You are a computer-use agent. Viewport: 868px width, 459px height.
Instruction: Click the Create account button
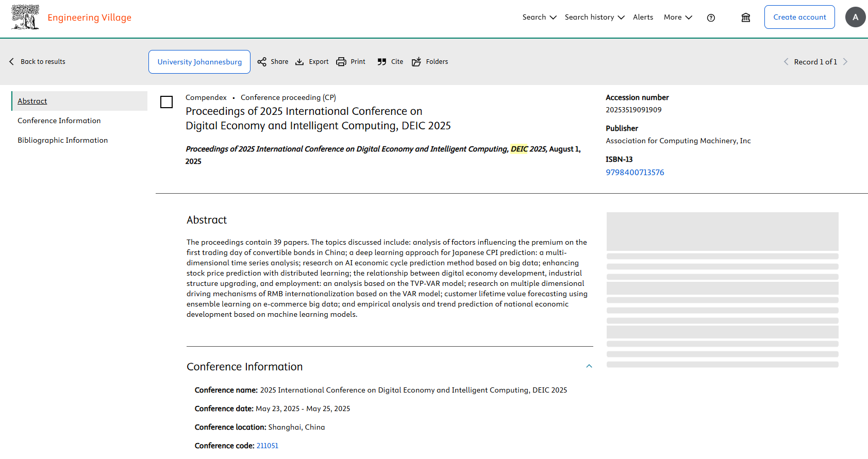pos(799,17)
